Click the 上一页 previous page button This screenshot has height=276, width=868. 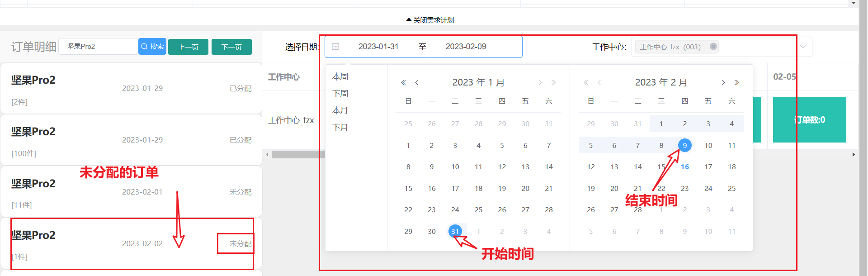pos(188,47)
